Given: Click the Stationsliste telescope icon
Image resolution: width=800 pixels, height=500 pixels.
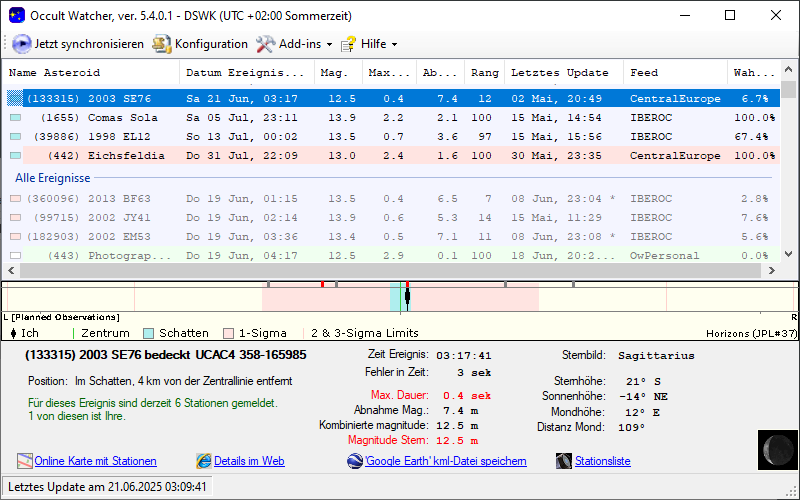Looking at the screenshot, I should 565,461.
